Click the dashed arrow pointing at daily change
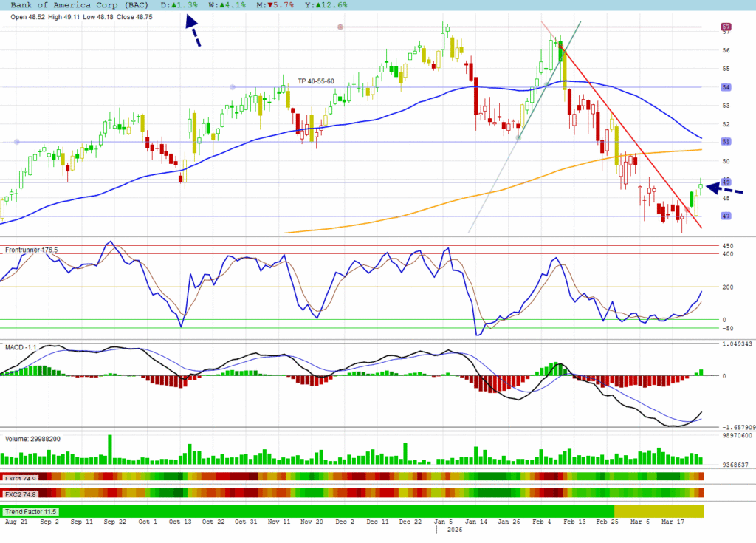 coord(192,32)
